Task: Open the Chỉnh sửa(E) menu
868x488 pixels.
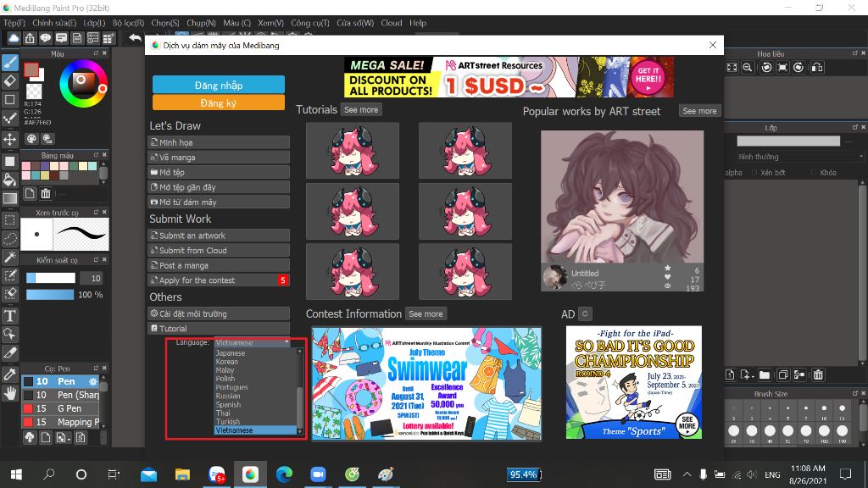Action: point(54,23)
